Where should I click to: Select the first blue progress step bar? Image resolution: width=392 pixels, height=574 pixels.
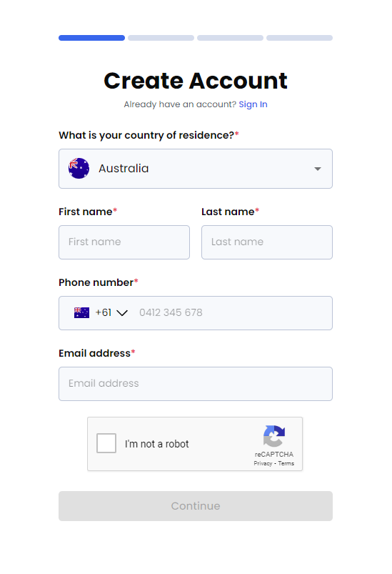coord(92,38)
